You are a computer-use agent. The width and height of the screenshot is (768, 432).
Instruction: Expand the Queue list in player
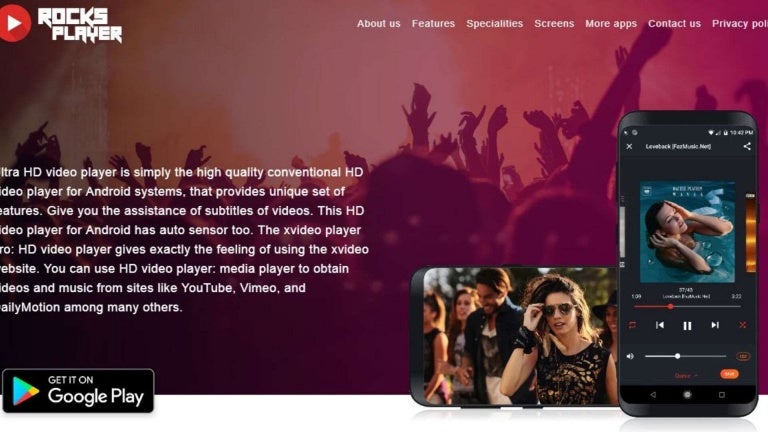pos(686,376)
